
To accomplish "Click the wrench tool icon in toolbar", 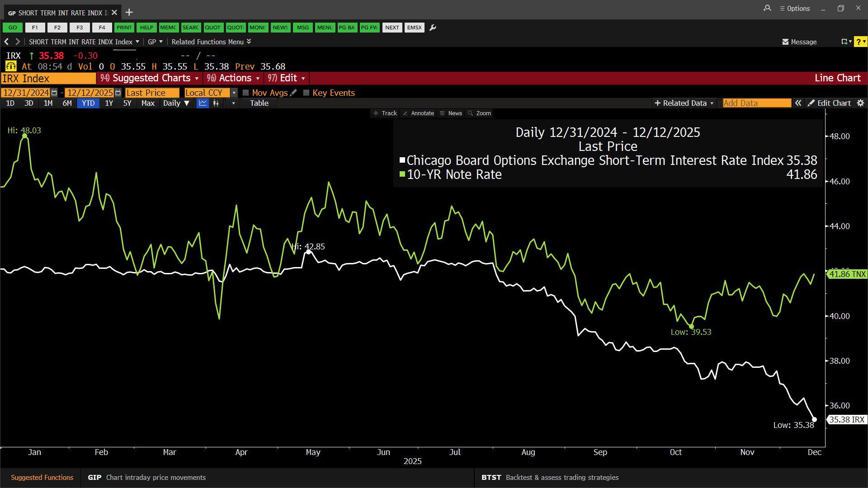I will [x=433, y=28].
